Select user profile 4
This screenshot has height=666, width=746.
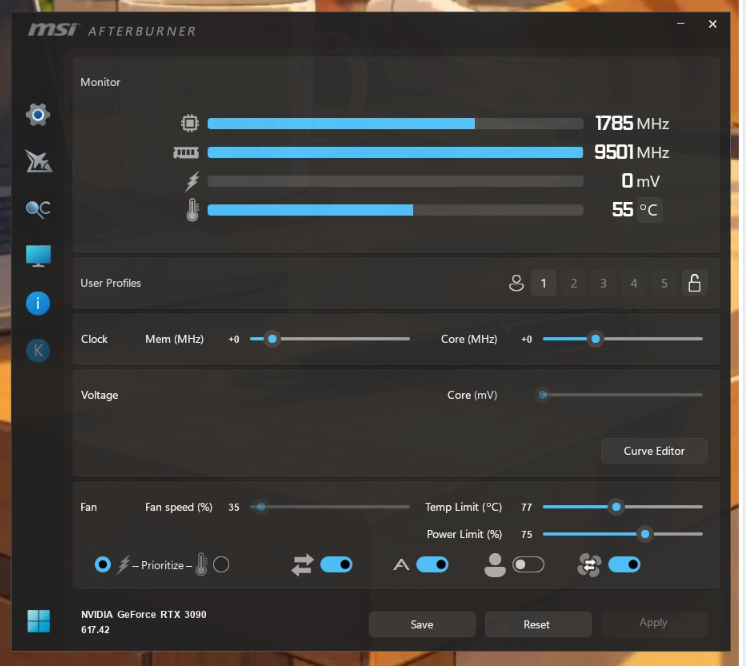point(634,283)
